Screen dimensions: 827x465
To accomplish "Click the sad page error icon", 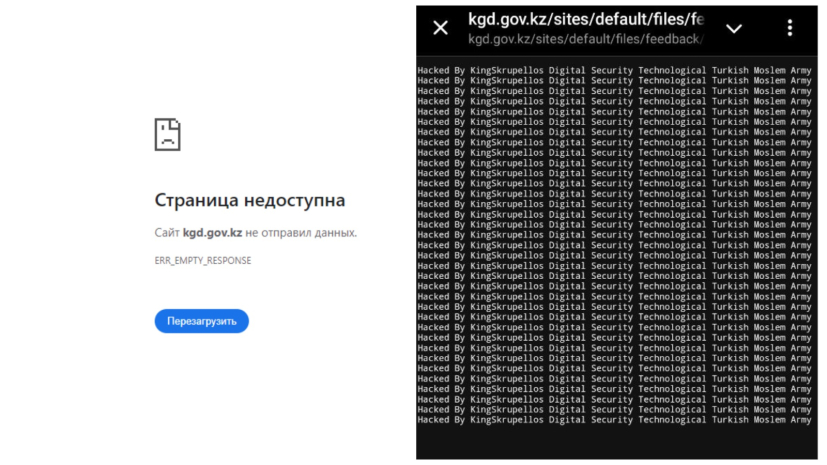I will click(167, 134).
